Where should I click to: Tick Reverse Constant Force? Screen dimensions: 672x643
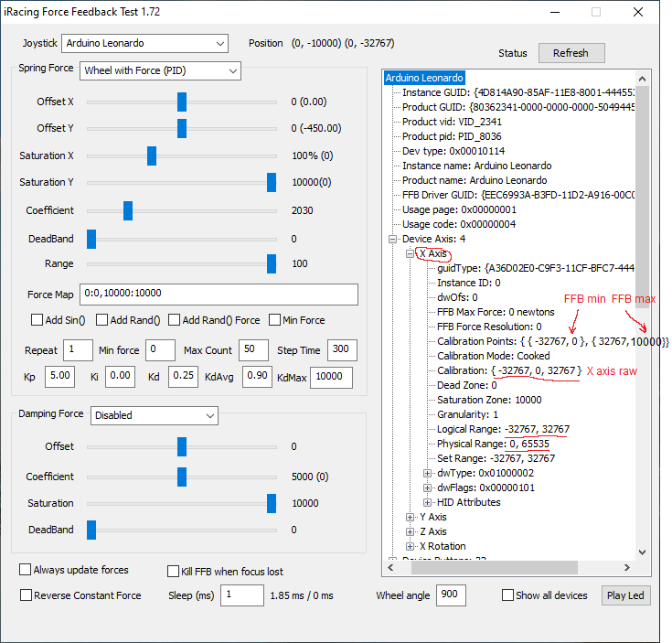tap(26, 595)
